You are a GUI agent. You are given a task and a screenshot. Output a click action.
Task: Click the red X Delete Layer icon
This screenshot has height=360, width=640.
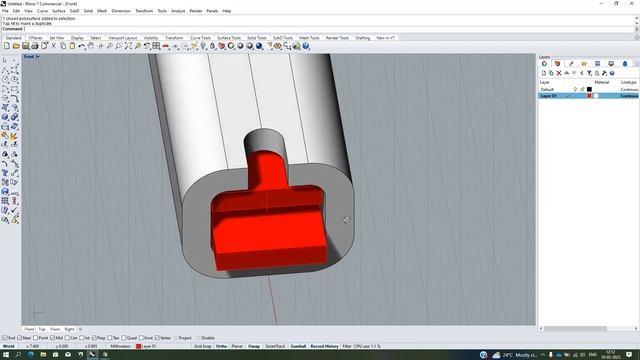click(x=559, y=73)
